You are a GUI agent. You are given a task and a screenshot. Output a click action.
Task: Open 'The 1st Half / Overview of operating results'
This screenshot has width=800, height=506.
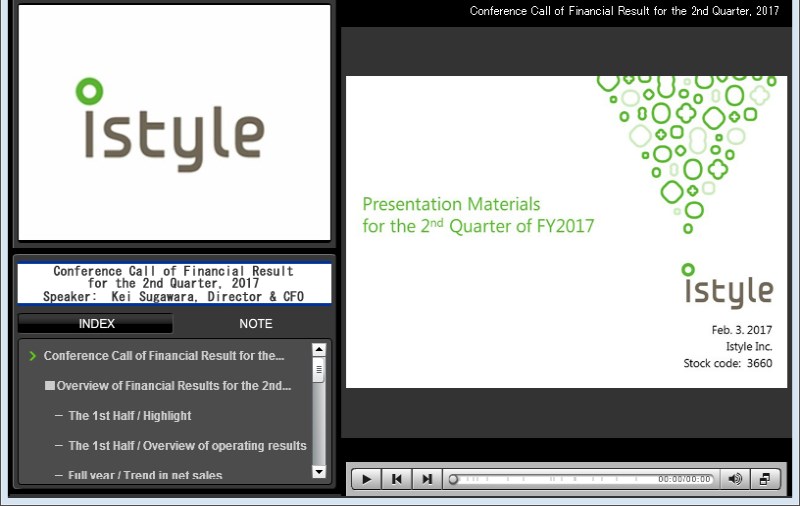pos(187,446)
